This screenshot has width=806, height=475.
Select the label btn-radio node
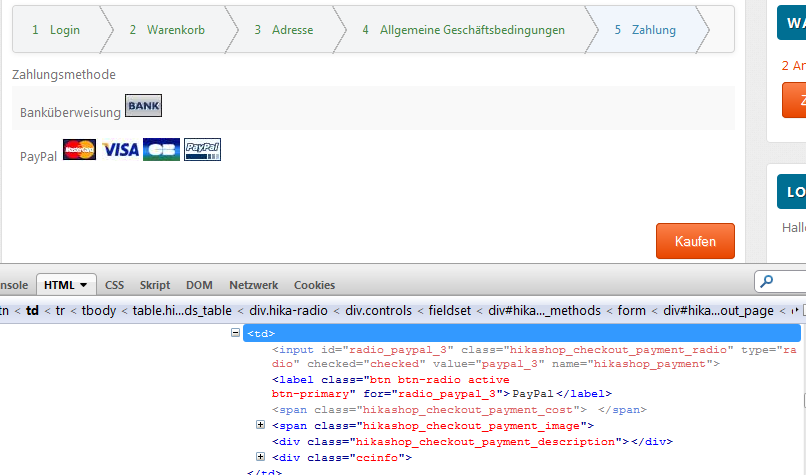(x=442, y=387)
